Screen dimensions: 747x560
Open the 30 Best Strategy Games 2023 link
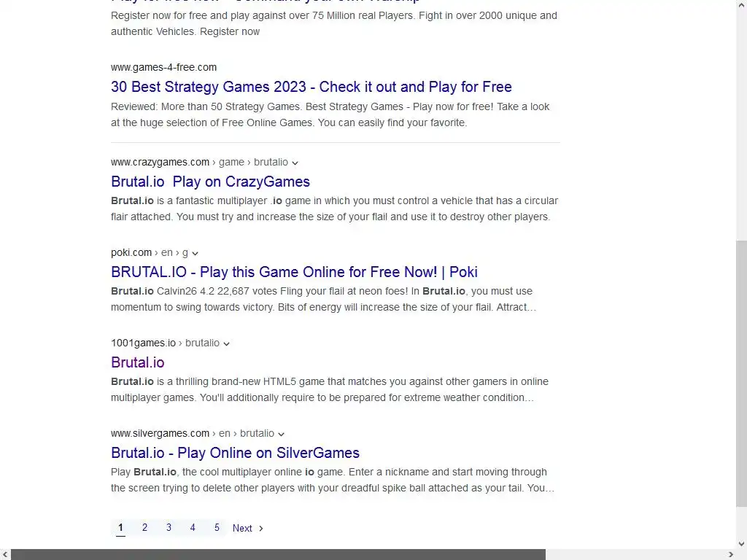click(x=311, y=87)
